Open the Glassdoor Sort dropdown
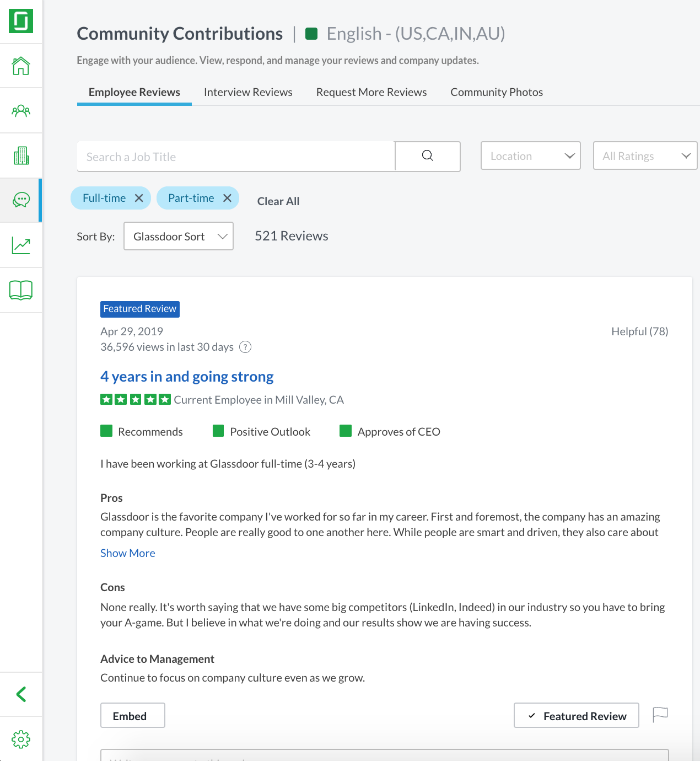The height and width of the screenshot is (761, 700). pyautogui.click(x=179, y=236)
